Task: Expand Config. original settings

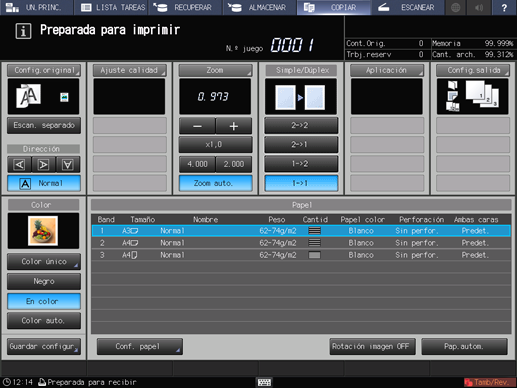Action: coord(44,70)
